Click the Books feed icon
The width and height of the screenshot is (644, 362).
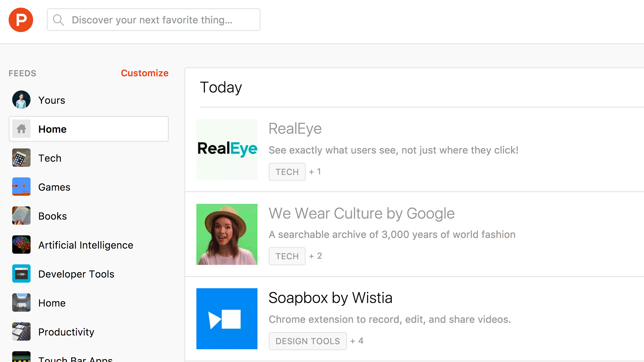click(x=21, y=216)
